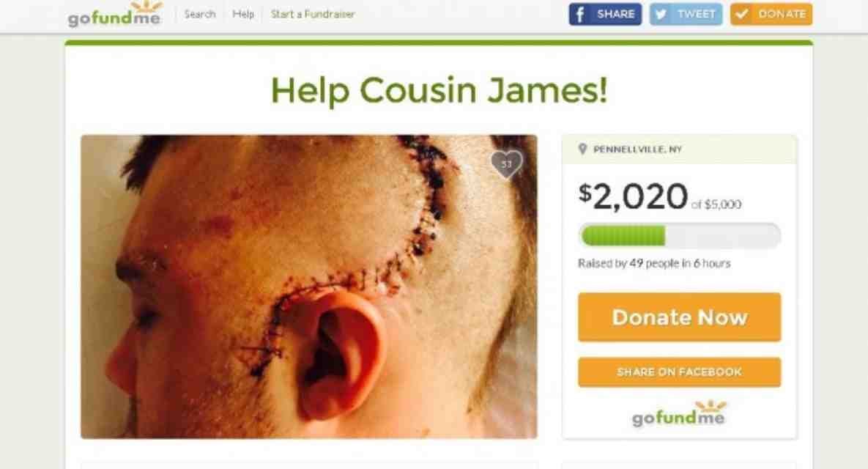The image size is (868, 469).
Task: Select Start a Fundraiser link
Action: pos(313,15)
